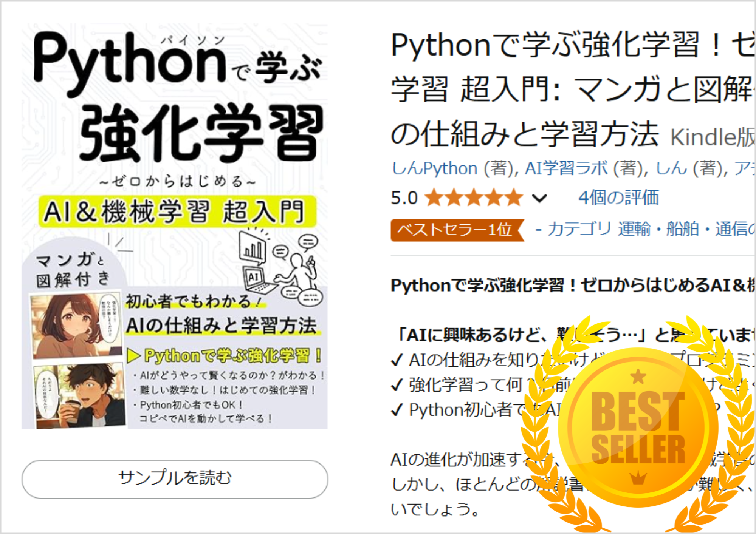Click the 「AIに興味あるけど bold line
The height and width of the screenshot is (534, 756).
[575, 335]
